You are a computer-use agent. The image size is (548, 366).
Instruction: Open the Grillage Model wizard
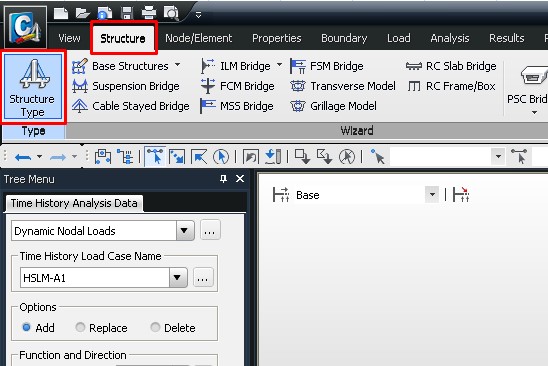coord(333,106)
